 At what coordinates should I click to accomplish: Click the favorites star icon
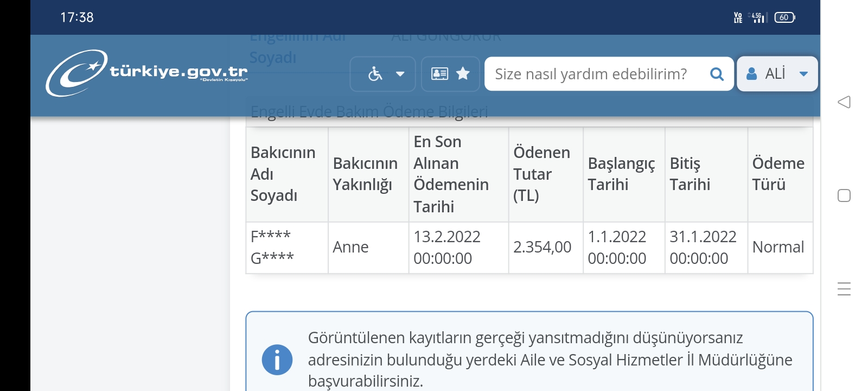(x=463, y=73)
